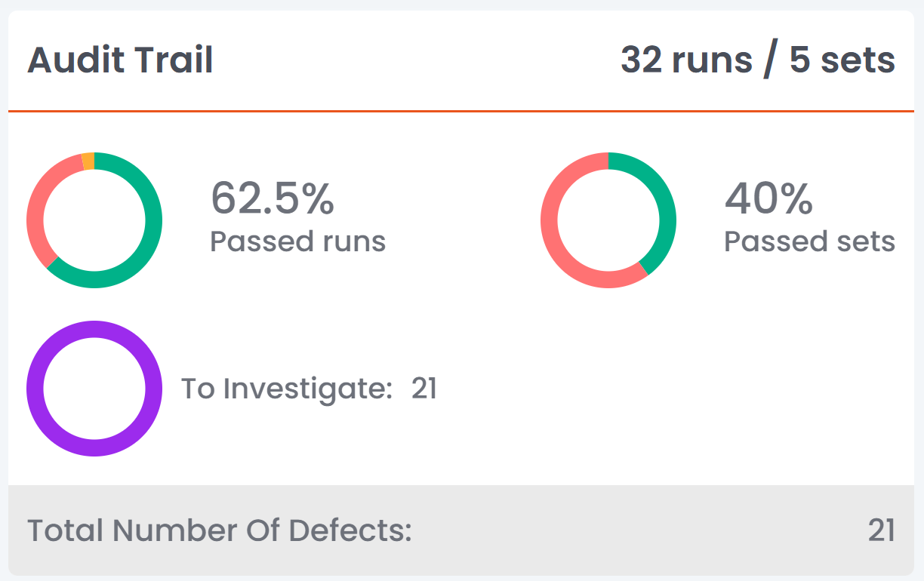Click the "Passed runs" label
924x581 pixels.
pyautogui.click(x=297, y=241)
